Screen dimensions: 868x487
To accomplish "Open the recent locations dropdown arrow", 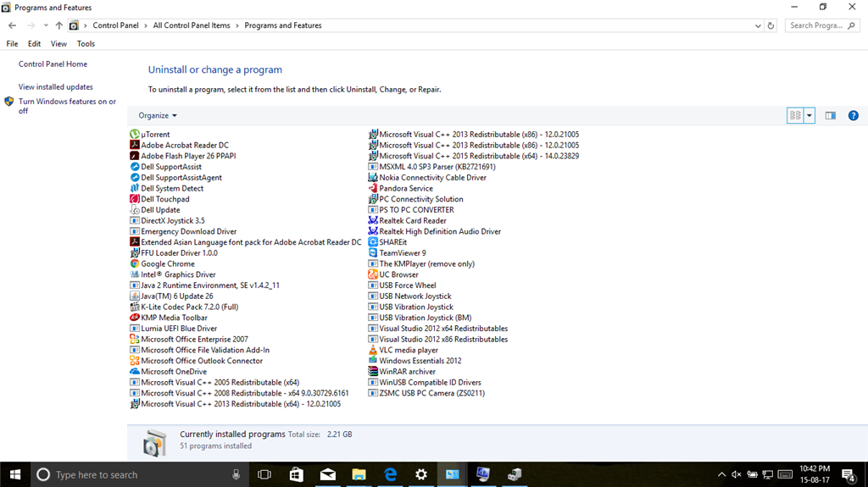I will [46, 25].
